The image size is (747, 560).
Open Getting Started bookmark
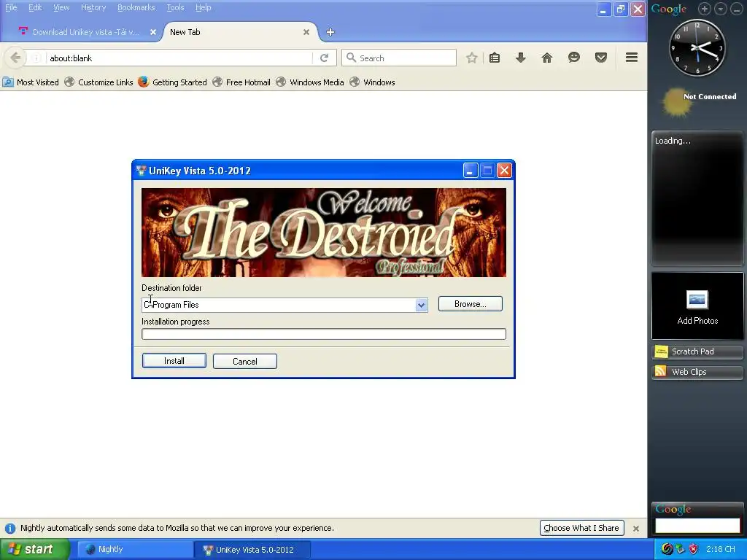coord(173,82)
